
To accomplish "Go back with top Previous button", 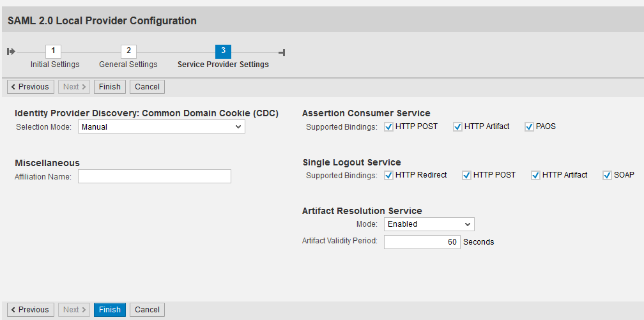I will click(30, 87).
